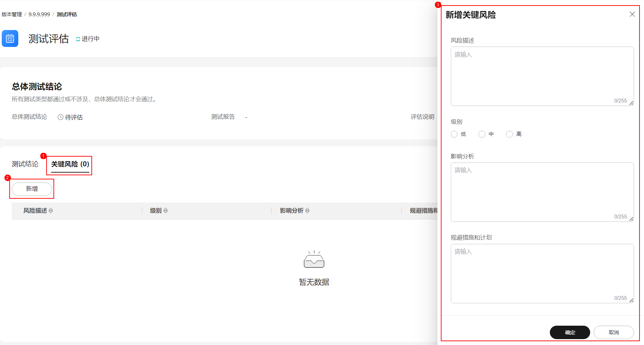Click the resize handle of the 影响分析 textarea
The image size is (644, 345).
point(631,219)
